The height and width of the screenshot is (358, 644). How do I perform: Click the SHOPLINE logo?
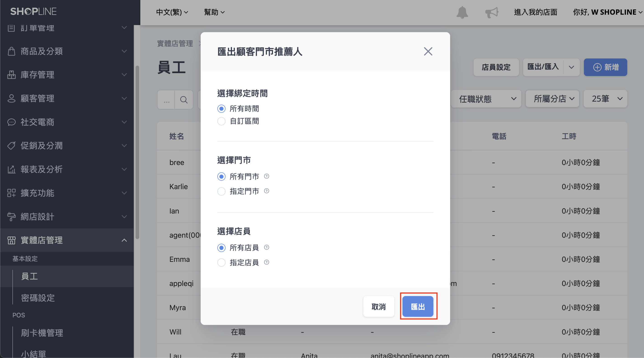click(x=33, y=12)
